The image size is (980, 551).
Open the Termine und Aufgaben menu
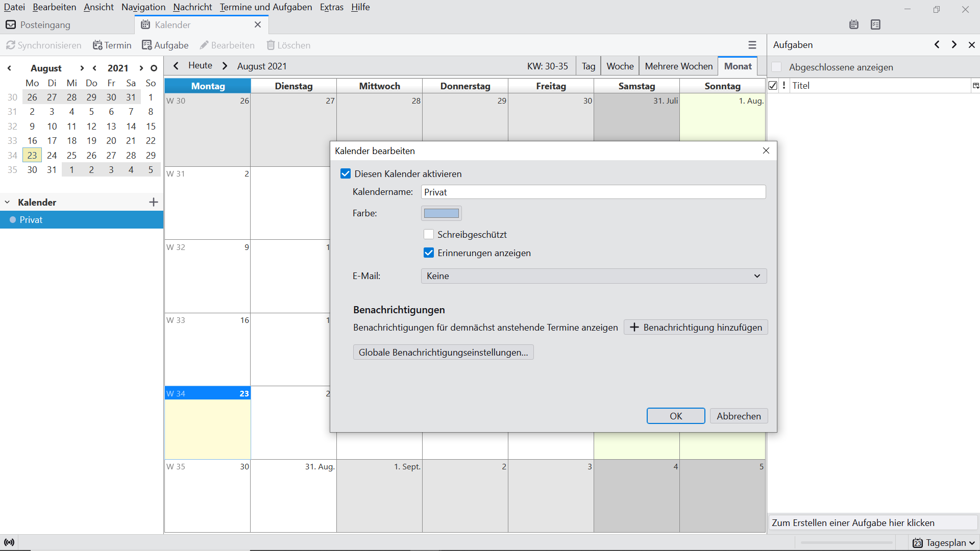[266, 7]
